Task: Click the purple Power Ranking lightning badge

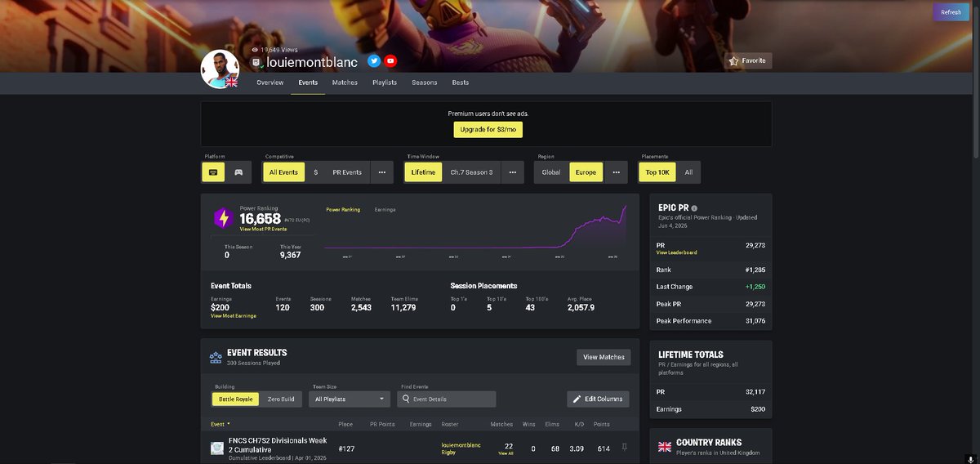Action: [x=224, y=218]
